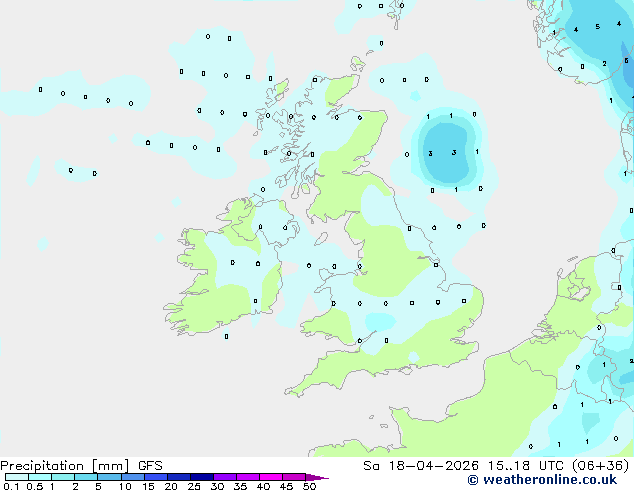
Task: Click the '10' legend scale value
Action: [125, 486]
